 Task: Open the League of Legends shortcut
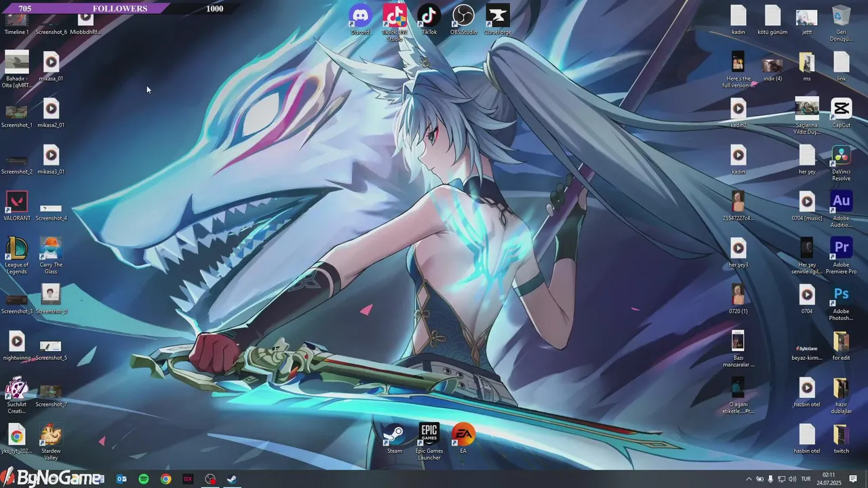[17, 256]
